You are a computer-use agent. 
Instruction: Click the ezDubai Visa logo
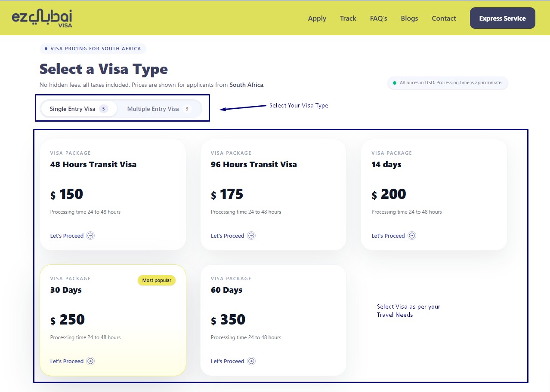[42, 18]
